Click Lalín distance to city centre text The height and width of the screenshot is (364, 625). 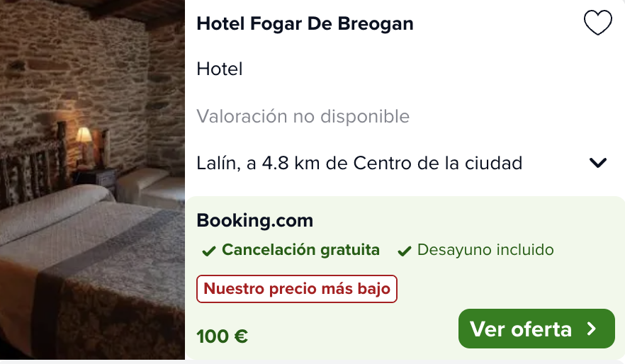tap(359, 163)
